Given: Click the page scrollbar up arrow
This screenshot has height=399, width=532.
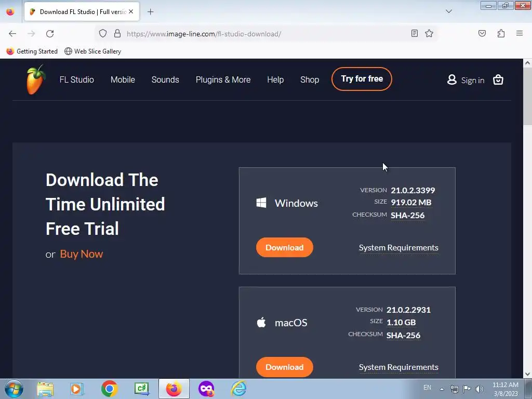Looking at the screenshot, I should (527, 63).
